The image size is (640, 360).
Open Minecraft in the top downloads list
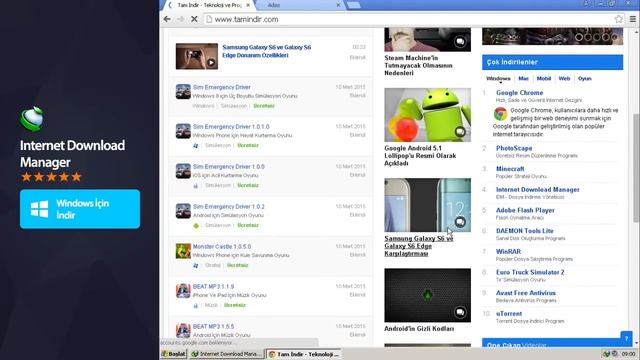coord(510,169)
